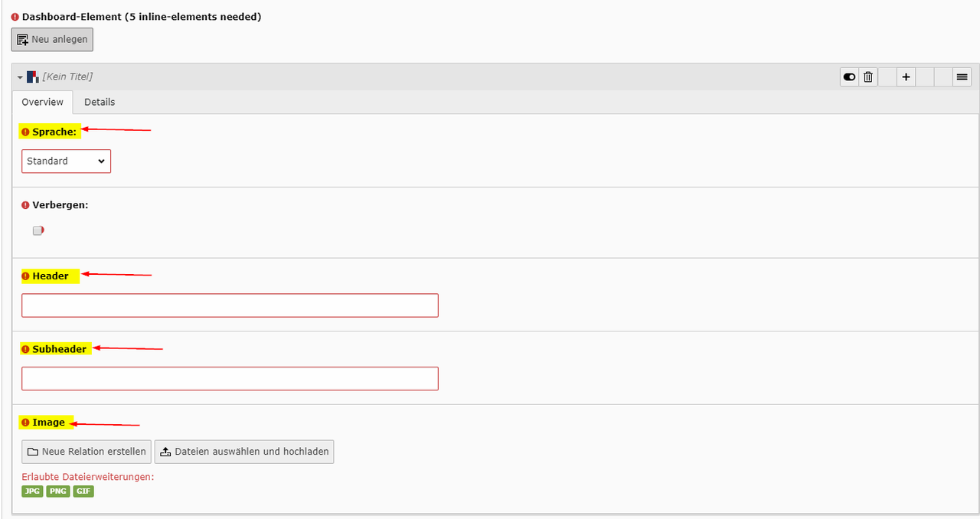980x519 pixels.
Task: Open the Sprache dropdown showing Standard
Action: coord(66,162)
